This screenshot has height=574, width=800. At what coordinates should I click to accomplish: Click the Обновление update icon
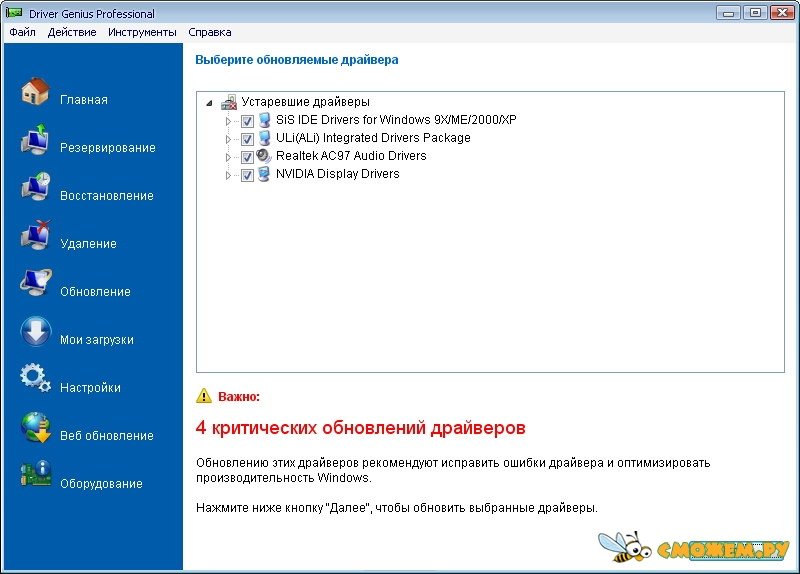(36, 285)
